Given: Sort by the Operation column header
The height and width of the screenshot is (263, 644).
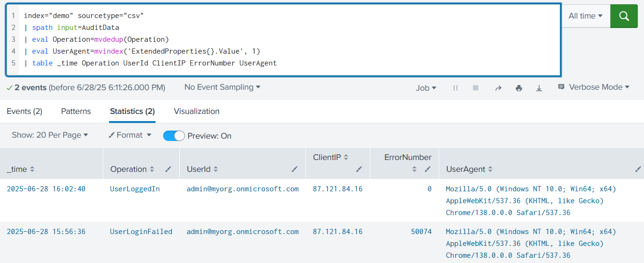Looking at the screenshot, I should [x=132, y=169].
